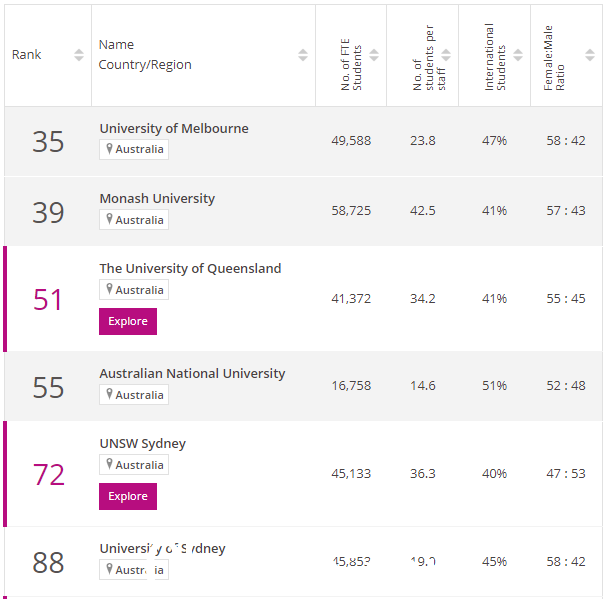The width and height of the screenshot is (606, 599).
Task: Open UNSW Sydney link
Action: tap(143, 444)
